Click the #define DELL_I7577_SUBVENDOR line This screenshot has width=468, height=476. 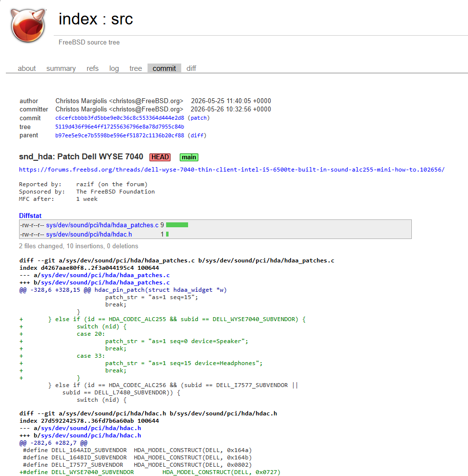click(137, 465)
